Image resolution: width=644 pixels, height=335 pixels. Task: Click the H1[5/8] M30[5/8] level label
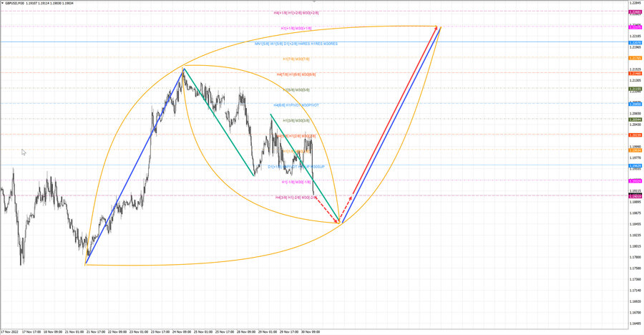pos(296,89)
